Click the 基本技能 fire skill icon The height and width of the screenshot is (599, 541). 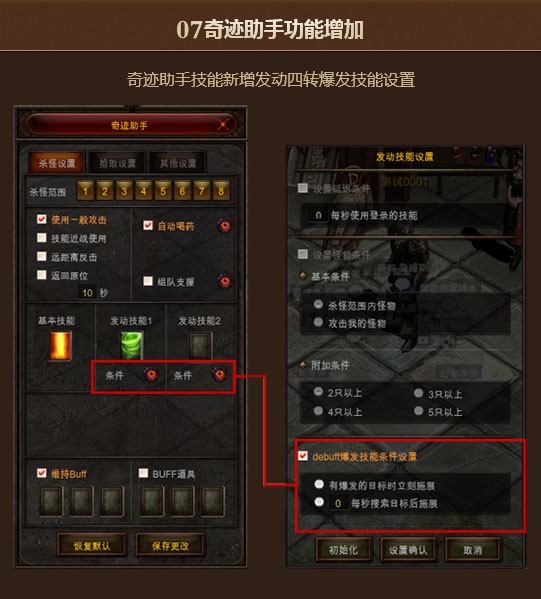60,346
